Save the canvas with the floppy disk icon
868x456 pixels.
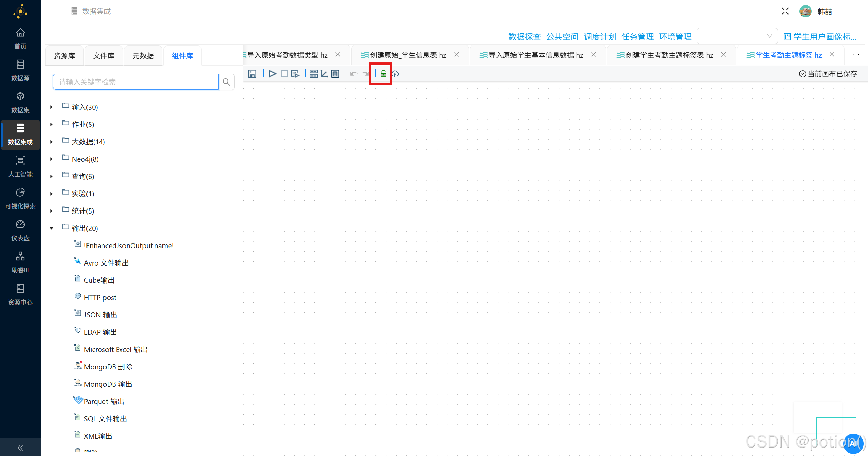coord(252,74)
